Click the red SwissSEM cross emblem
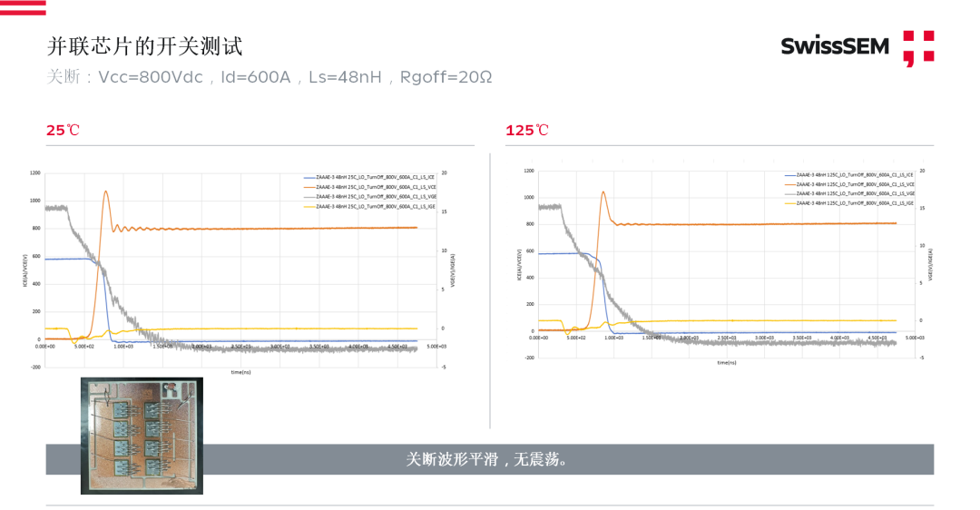The height and width of the screenshot is (510, 980). point(917,48)
